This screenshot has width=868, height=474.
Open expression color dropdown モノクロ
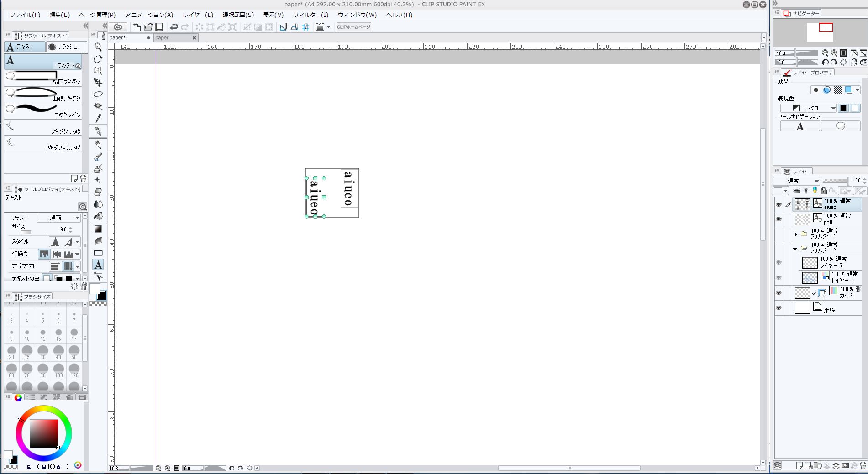pos(808,108)
